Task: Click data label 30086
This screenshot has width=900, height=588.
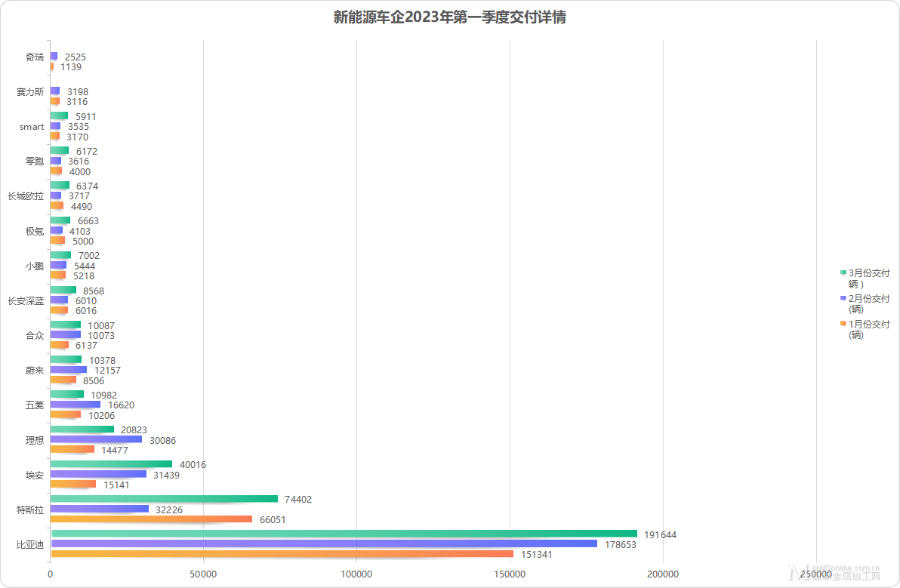Action: pos(162,441)
